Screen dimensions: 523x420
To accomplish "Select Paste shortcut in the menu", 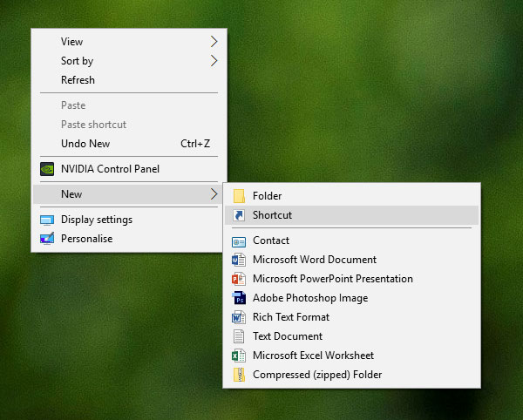I will click(x=129, y=125).
